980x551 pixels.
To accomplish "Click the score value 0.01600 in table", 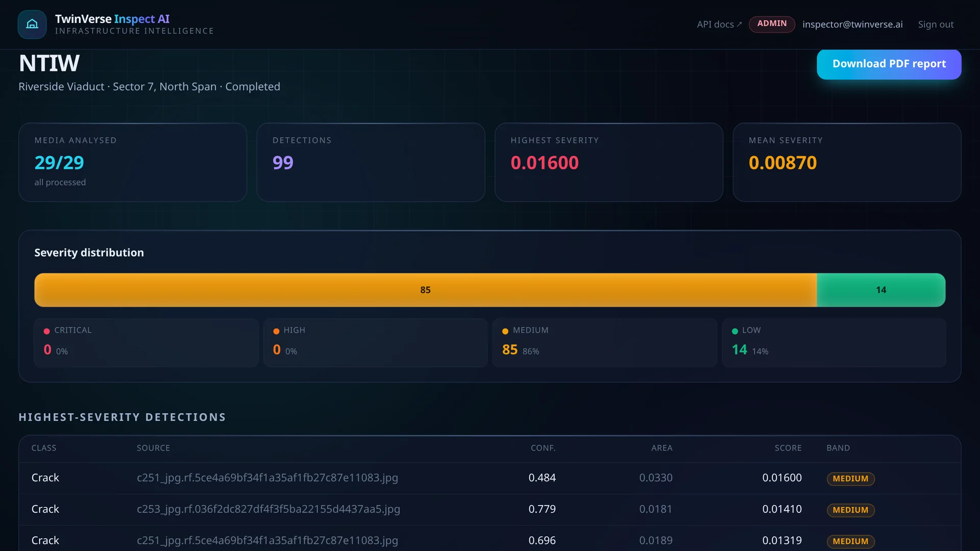I will point(782,478).
